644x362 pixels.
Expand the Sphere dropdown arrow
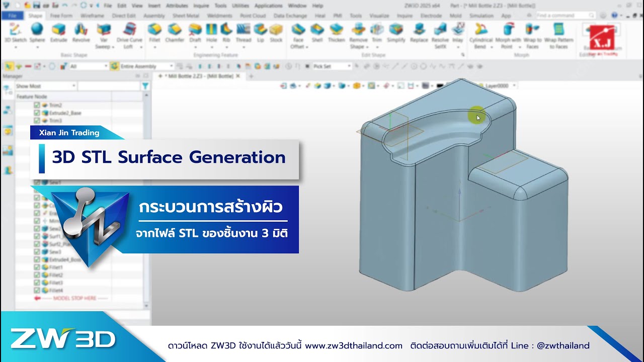tap(37, 47)
